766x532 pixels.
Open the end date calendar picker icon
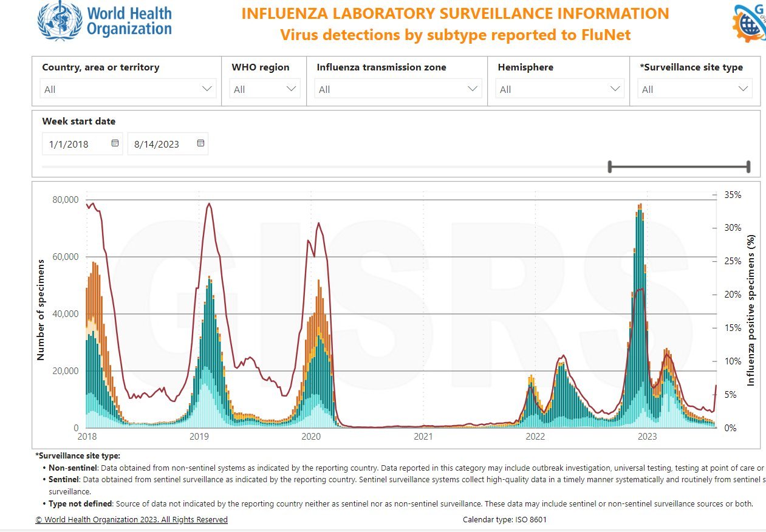pos(200,144)
